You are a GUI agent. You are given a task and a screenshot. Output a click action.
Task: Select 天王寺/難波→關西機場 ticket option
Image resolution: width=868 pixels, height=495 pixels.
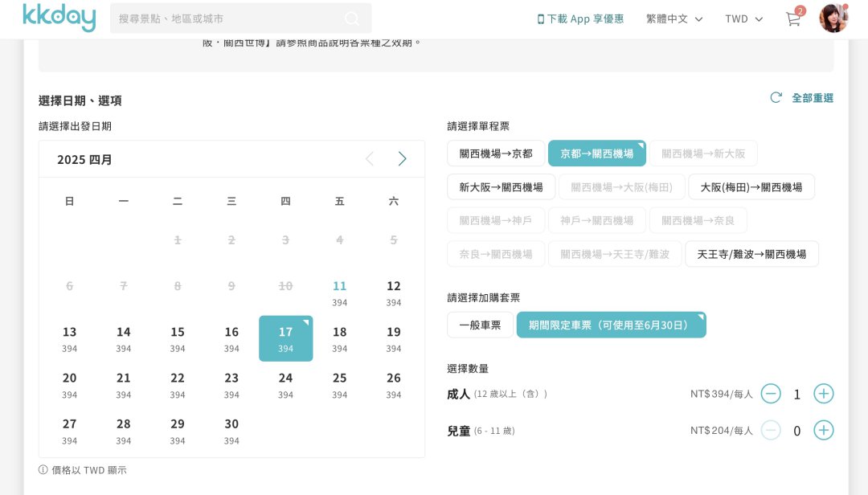[x=751, y=254]
